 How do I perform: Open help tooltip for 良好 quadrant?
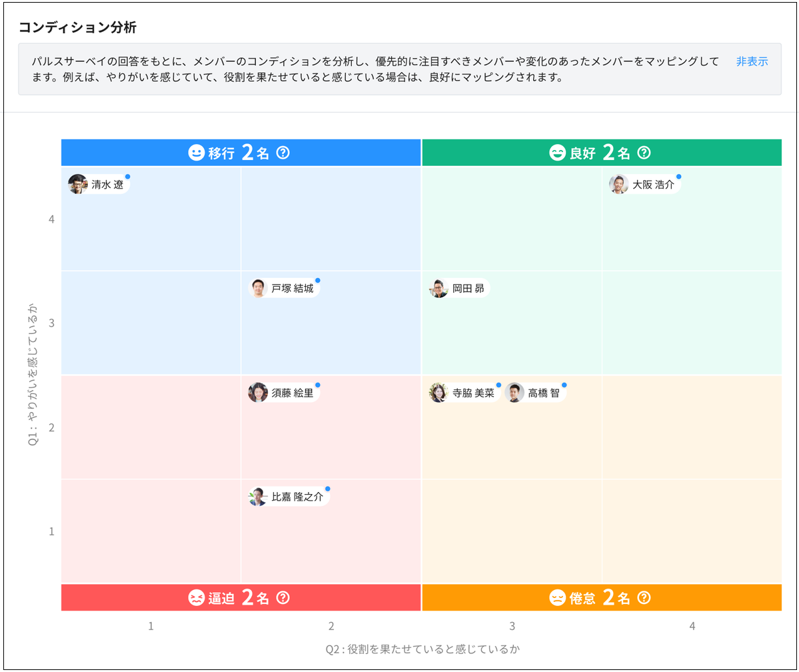click(642, 152)
